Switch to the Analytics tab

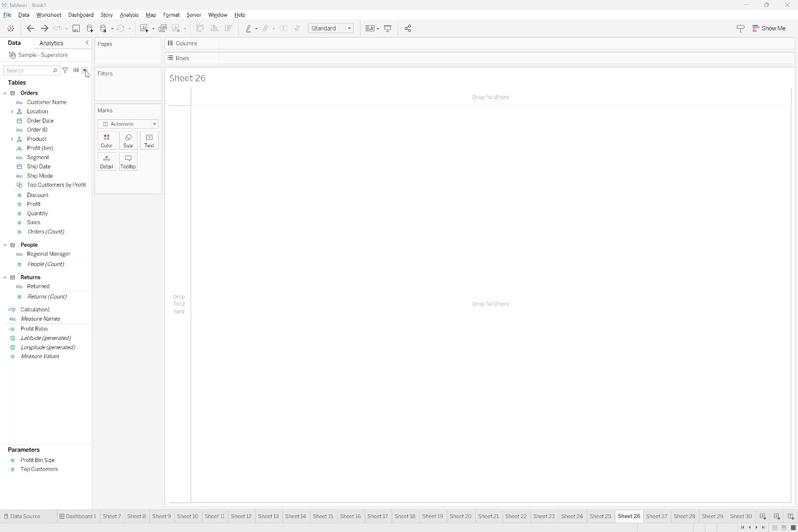51,43
